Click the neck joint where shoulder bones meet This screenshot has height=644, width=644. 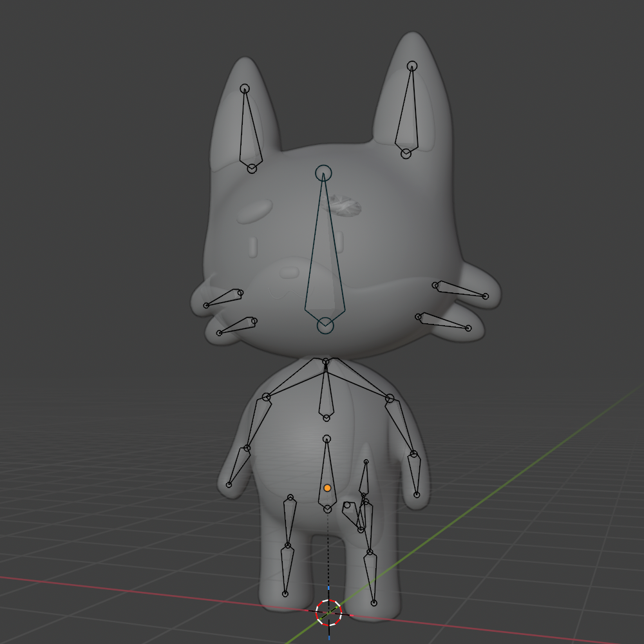(x=326, y=361)
